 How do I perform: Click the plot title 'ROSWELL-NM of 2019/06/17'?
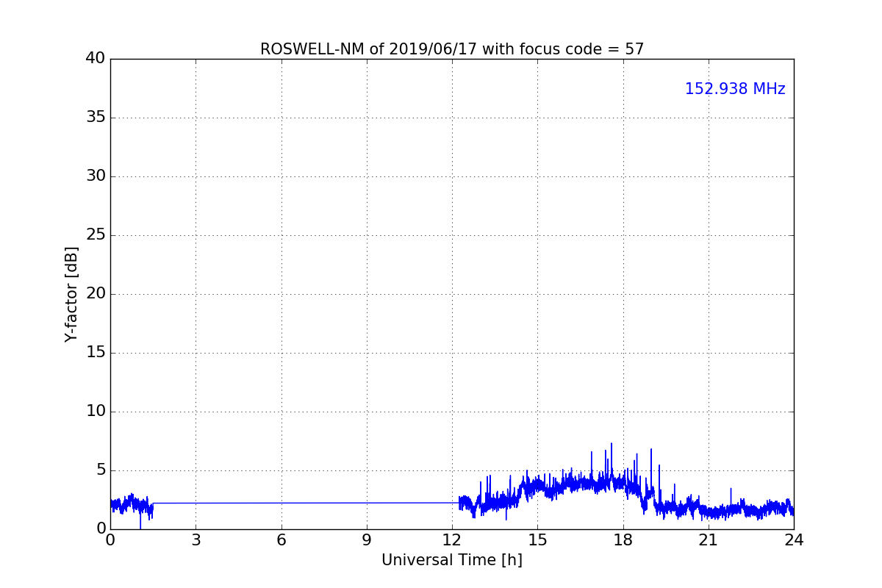(x=452, y=49)
